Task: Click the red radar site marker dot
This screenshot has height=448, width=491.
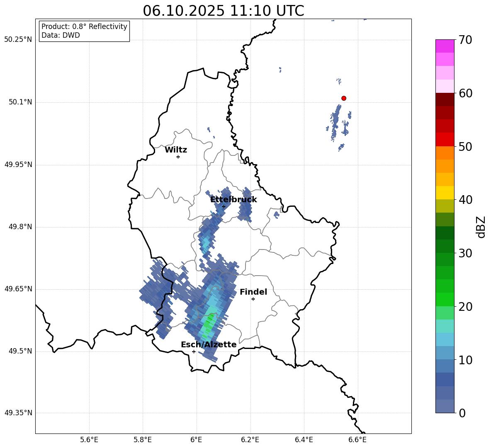Action: click(343, 98)
